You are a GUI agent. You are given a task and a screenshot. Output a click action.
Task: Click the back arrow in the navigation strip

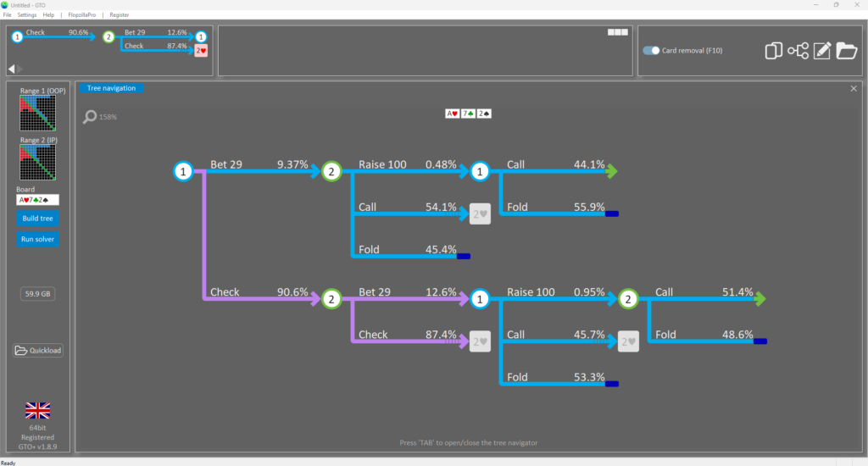pyautogui.click(x=11, y=69)
